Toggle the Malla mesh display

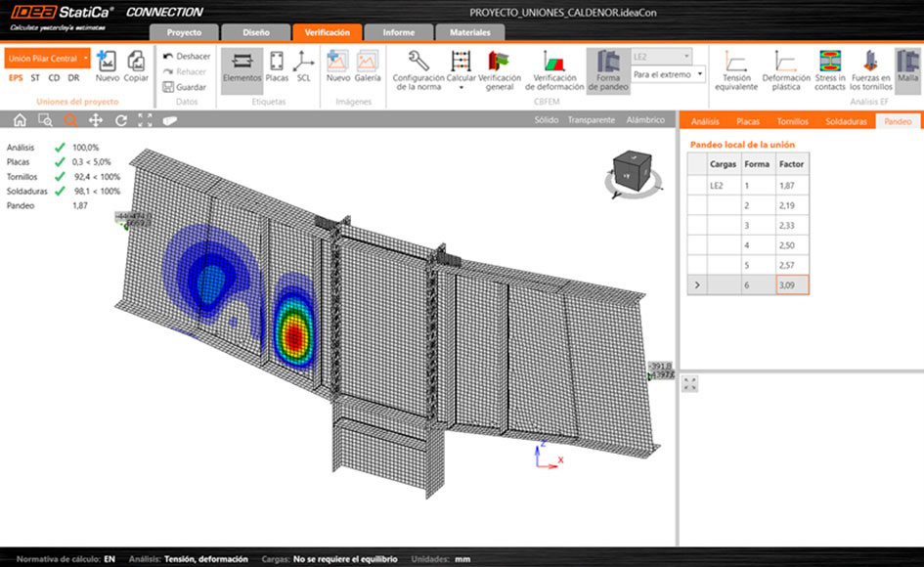907,70
